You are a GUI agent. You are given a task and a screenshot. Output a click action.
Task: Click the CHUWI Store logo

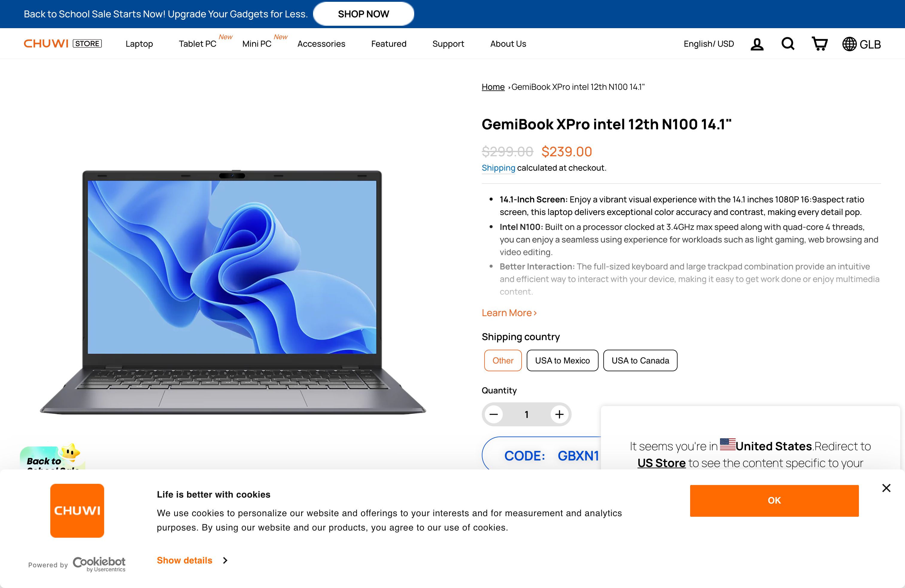pos(63,43)
